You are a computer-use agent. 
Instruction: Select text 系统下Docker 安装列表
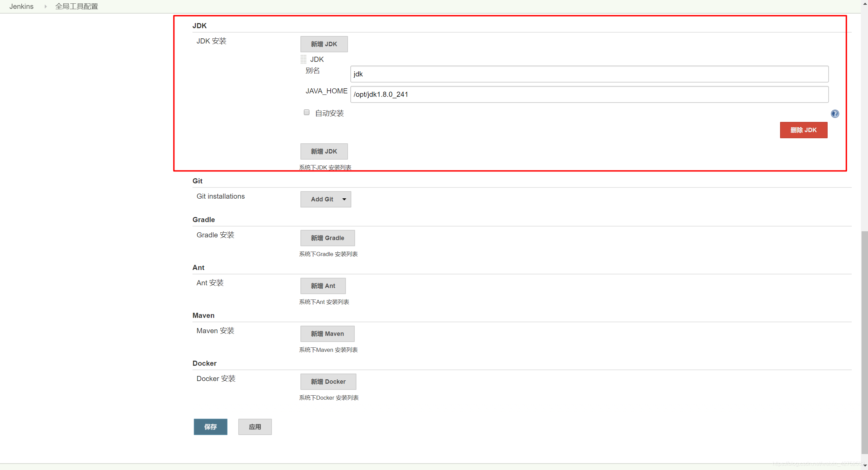coord(329,398)
